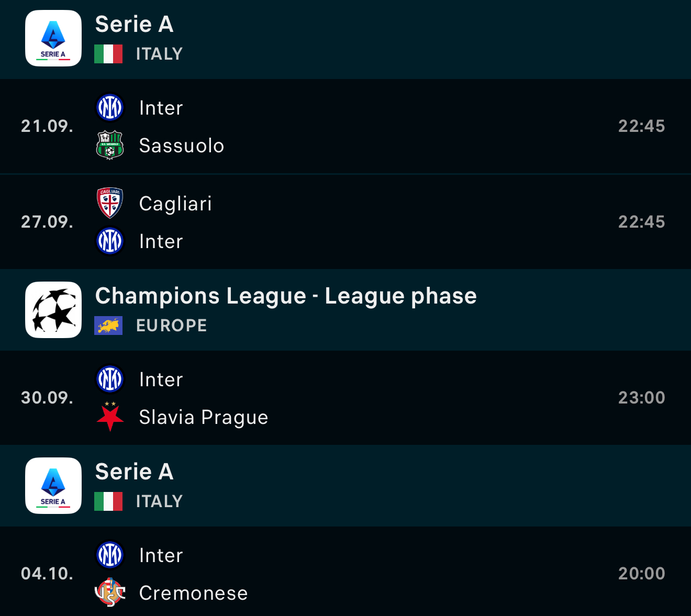Click Inter's crest in the Cagliari fixture
691x616 pixels.
pos(110,241)
